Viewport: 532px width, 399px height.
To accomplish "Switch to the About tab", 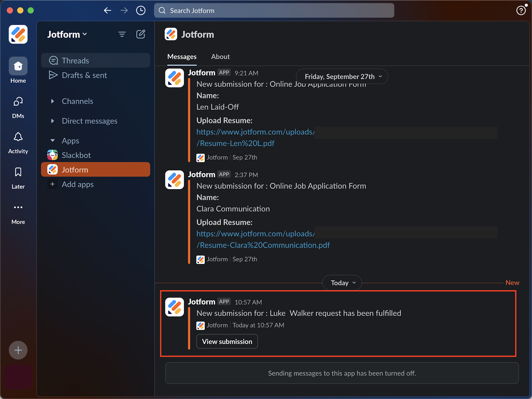I will click(x=220, y=57).
